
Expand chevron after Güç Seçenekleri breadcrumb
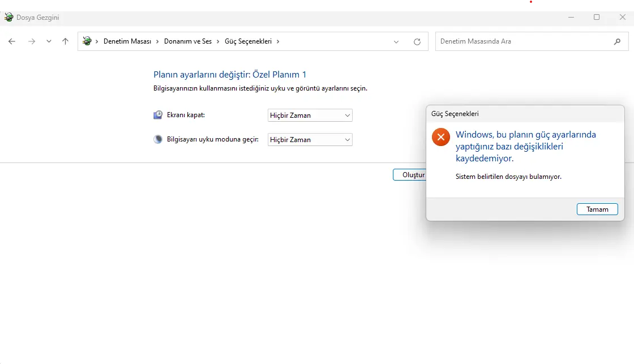point(278,41)
